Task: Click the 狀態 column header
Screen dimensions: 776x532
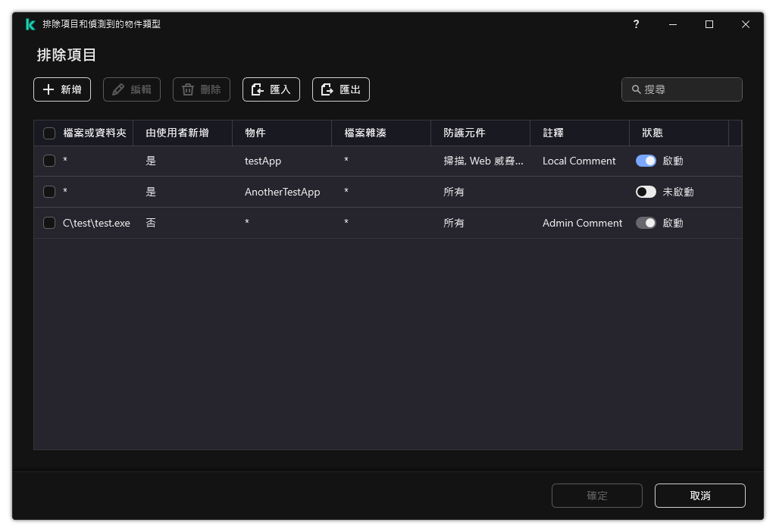Action: coord(652,133)
